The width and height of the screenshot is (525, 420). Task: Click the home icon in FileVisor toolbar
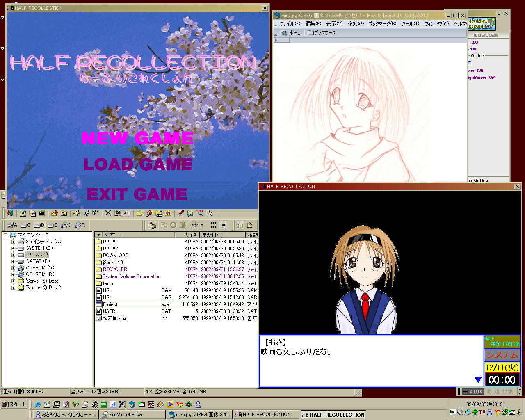[76, 213]
